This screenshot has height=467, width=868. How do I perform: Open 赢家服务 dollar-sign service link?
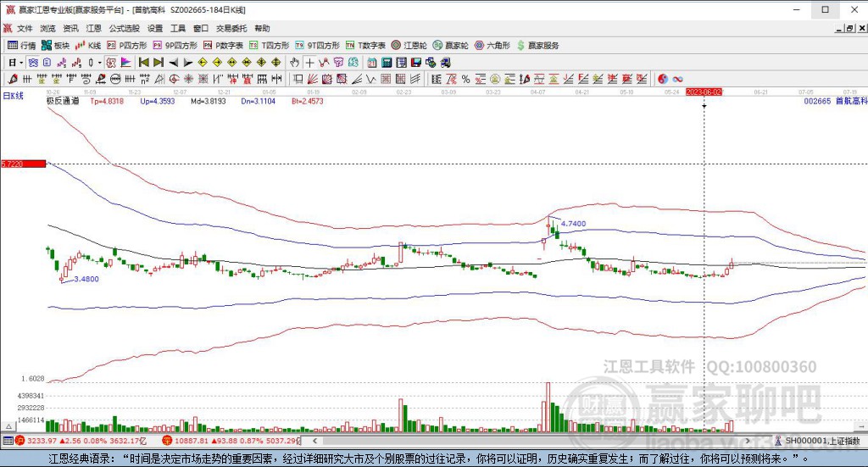537,46
